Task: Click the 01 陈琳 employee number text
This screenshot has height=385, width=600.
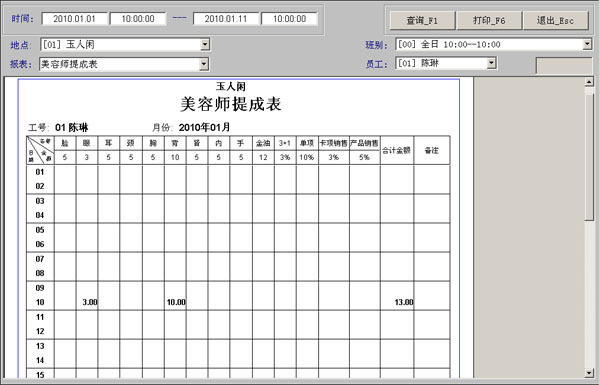Action: click(72, 127)
